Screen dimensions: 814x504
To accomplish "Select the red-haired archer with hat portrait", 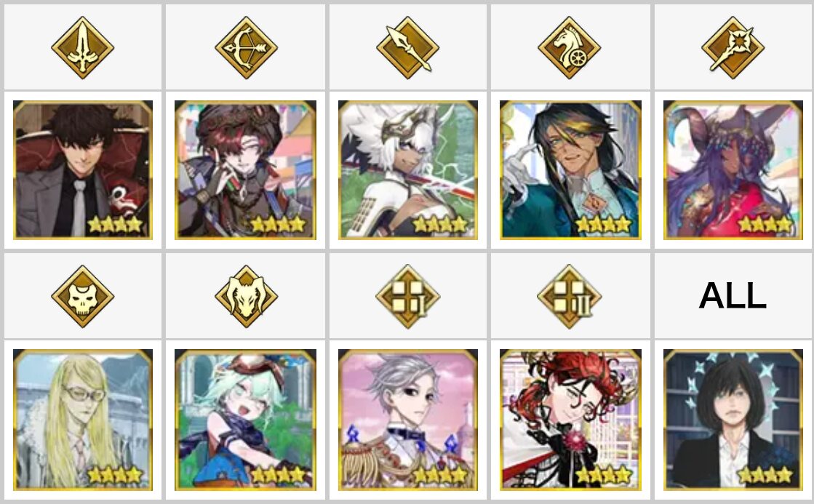I will tap(246, 169).
